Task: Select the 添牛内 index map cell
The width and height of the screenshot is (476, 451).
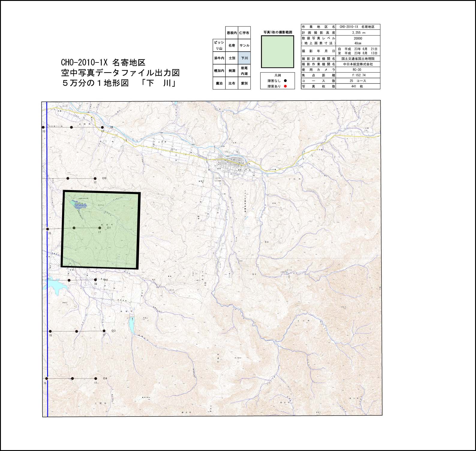Action: [219, 58]
